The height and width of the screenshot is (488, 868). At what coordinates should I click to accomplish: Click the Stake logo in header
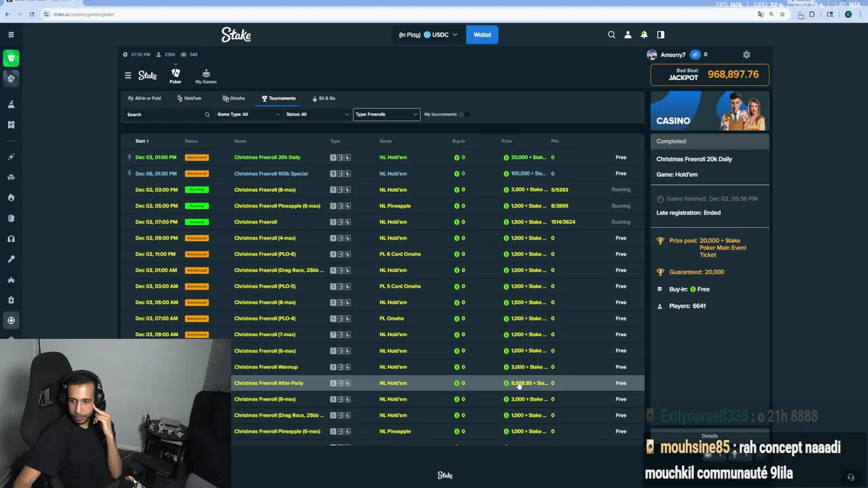(236, 35)
